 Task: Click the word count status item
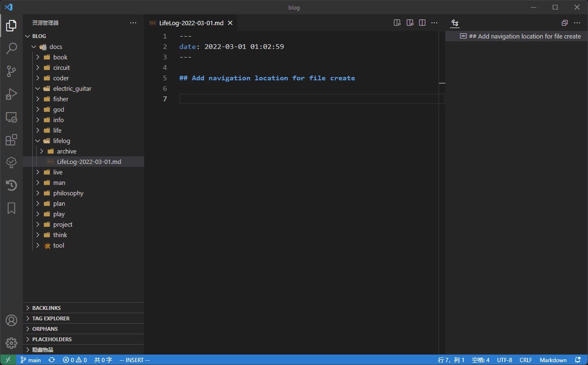tap(103, 360)
